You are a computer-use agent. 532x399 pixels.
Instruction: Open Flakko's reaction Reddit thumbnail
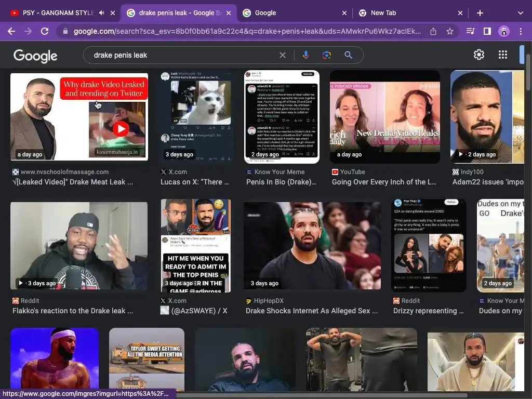(x=79, y=246)
